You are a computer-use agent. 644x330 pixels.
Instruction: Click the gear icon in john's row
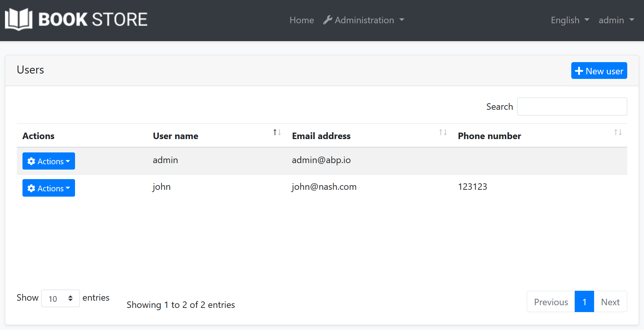point(31,188)
